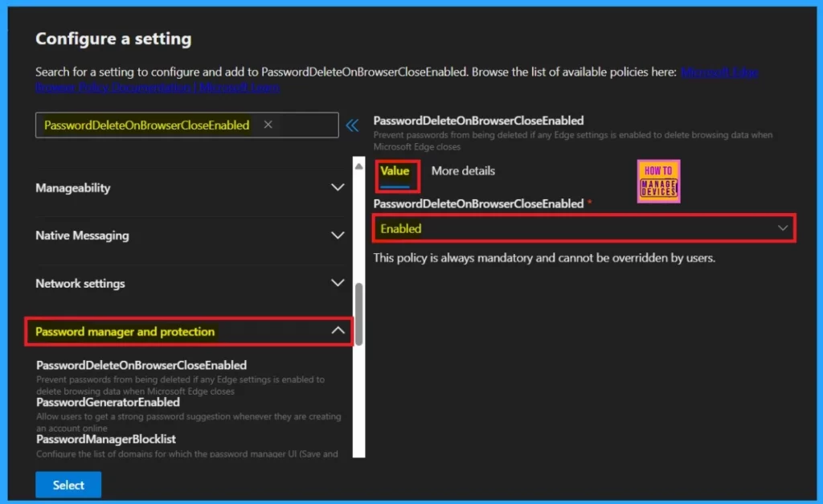Select PasswordDeleteOnBrowserCloseEnabled in the policy list
This screenshot has width=823, height=504.
click(x=141, y=365)
